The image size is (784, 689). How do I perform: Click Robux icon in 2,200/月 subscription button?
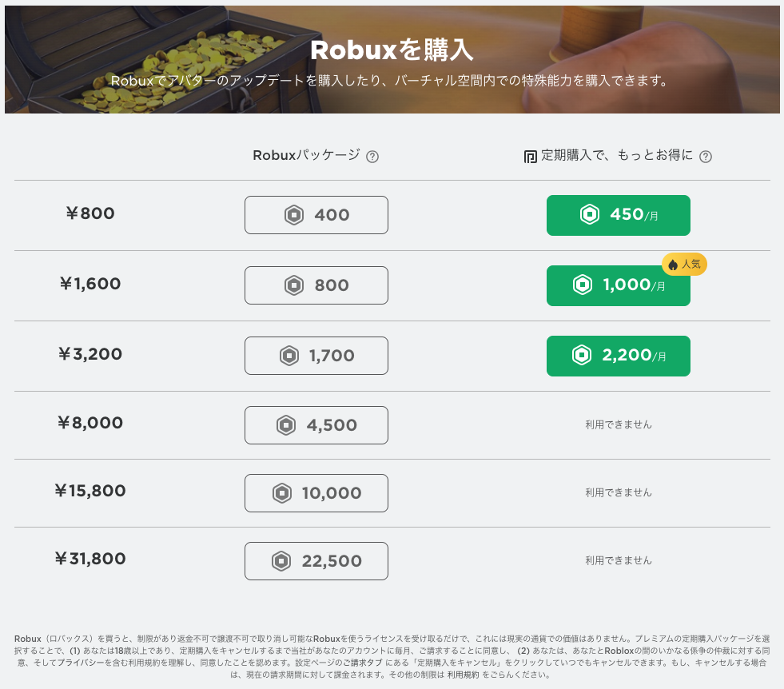(x=583, y=356)
